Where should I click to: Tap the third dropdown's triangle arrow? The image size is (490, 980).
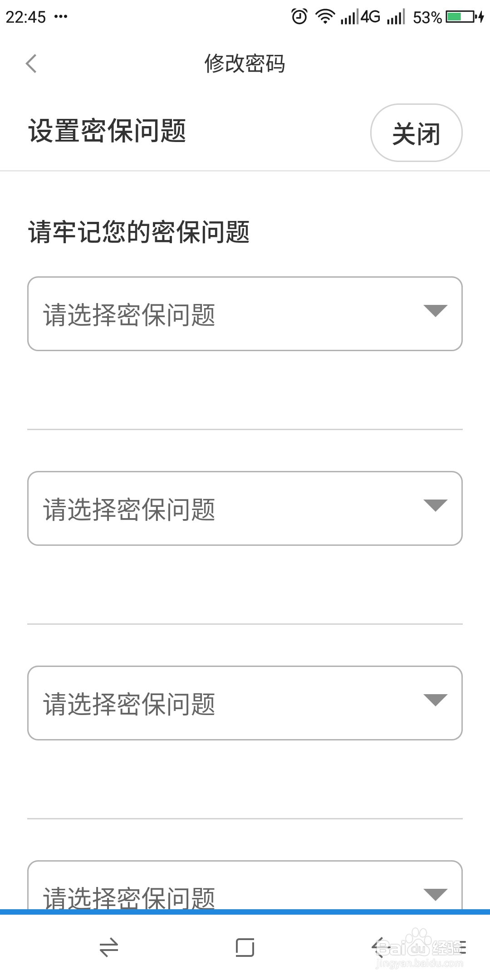pyautogui.click(x=436, y=700)
